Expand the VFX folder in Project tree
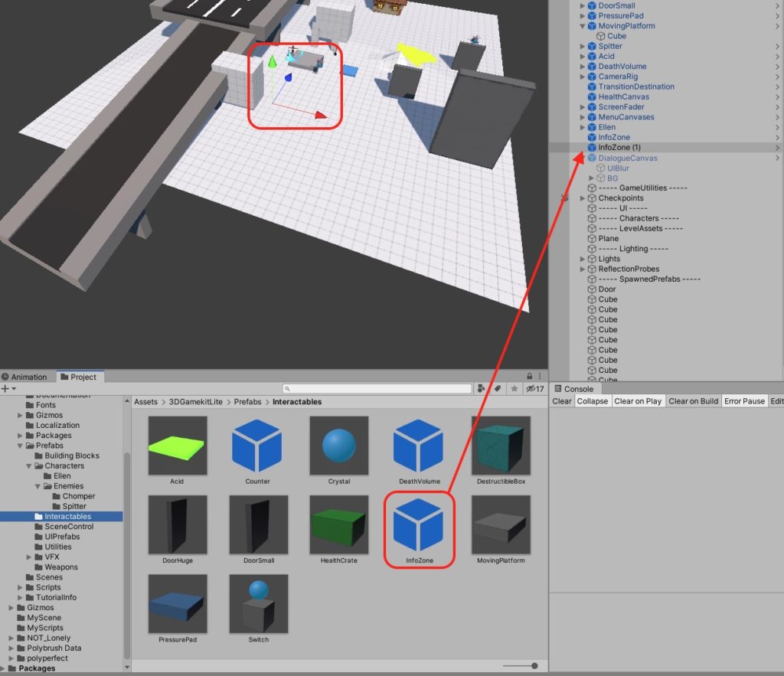Image resolution: width=784 pixels, height=676 pixels. (29, 557)
